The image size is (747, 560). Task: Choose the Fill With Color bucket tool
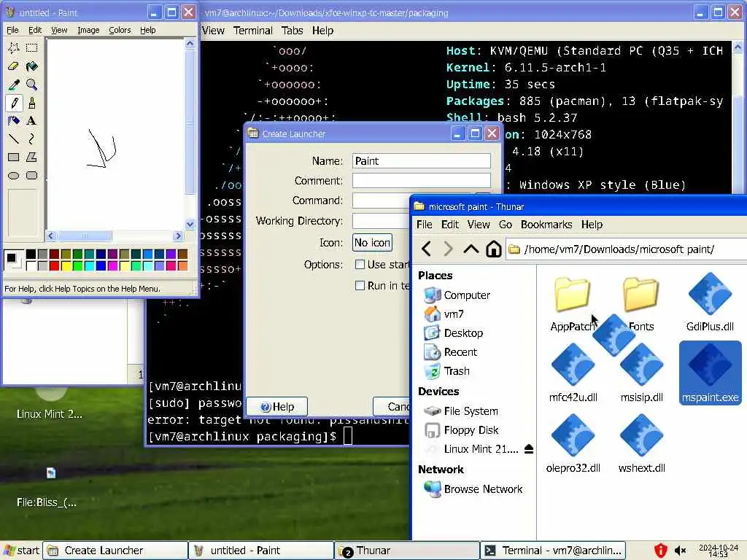[x=32, y=66]
